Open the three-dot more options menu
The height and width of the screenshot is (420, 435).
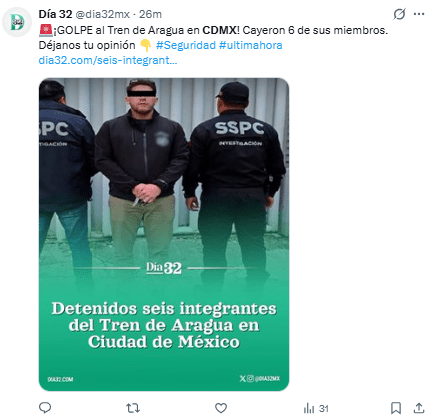tap(419, 14)
